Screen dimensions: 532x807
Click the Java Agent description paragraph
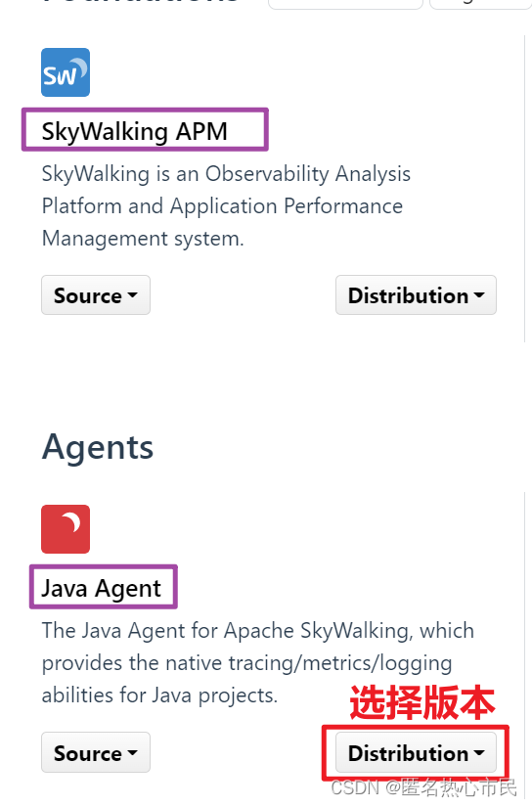(258, 663)
